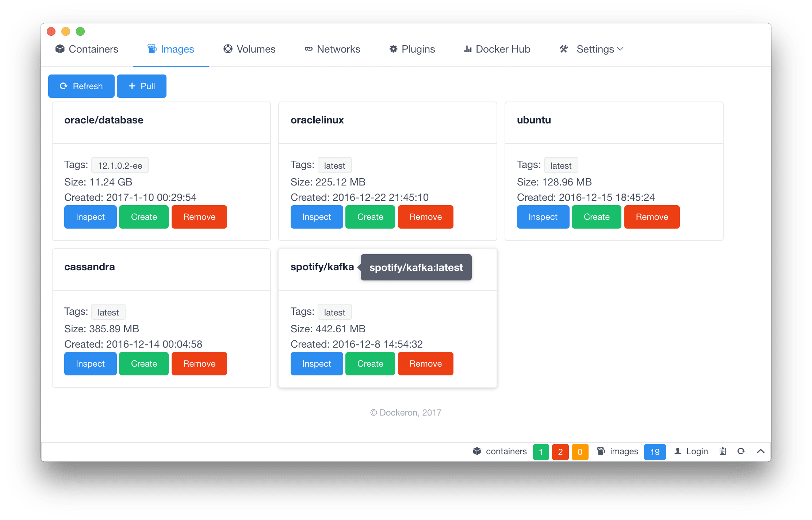
Task: Open the Volumes tab
Action: [x=250, y=49]
